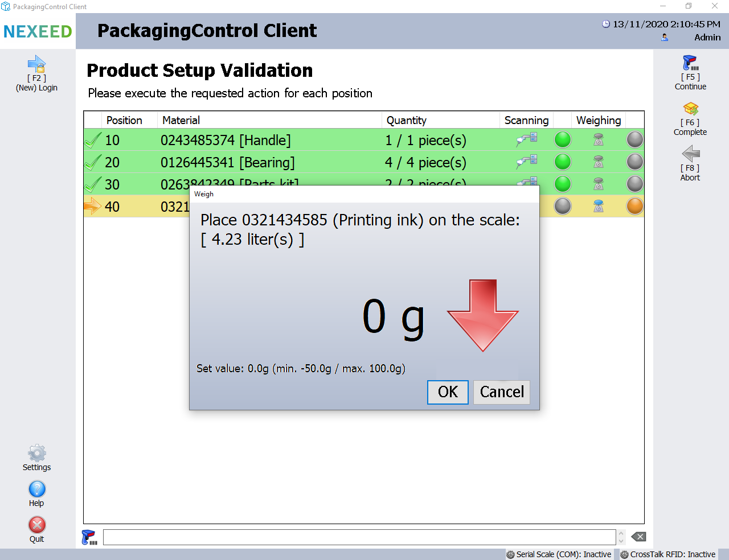Open Settings from the left sidebar
This screenshot has width=729, height=560.
tap(36, 454)
